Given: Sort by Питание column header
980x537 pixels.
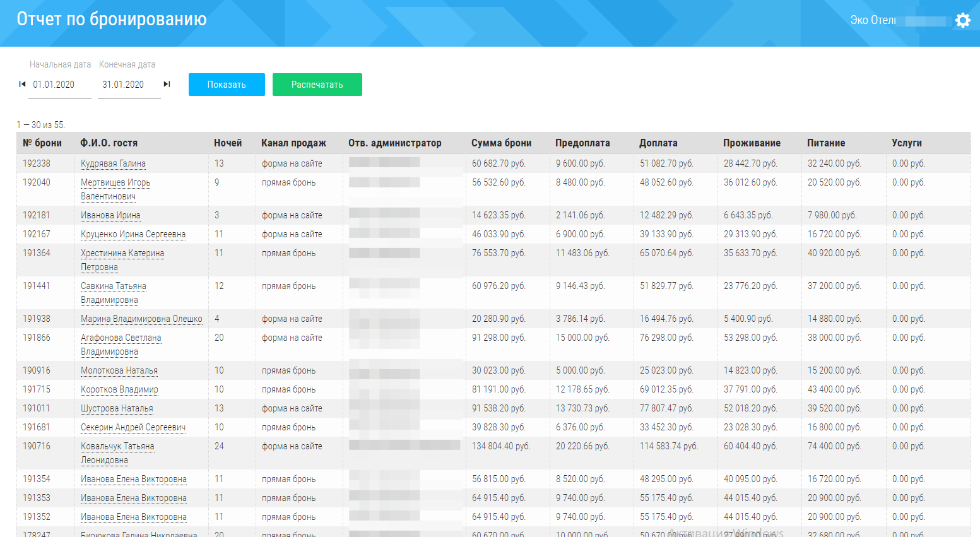Looking at the screenshot, I should point(826,143).
